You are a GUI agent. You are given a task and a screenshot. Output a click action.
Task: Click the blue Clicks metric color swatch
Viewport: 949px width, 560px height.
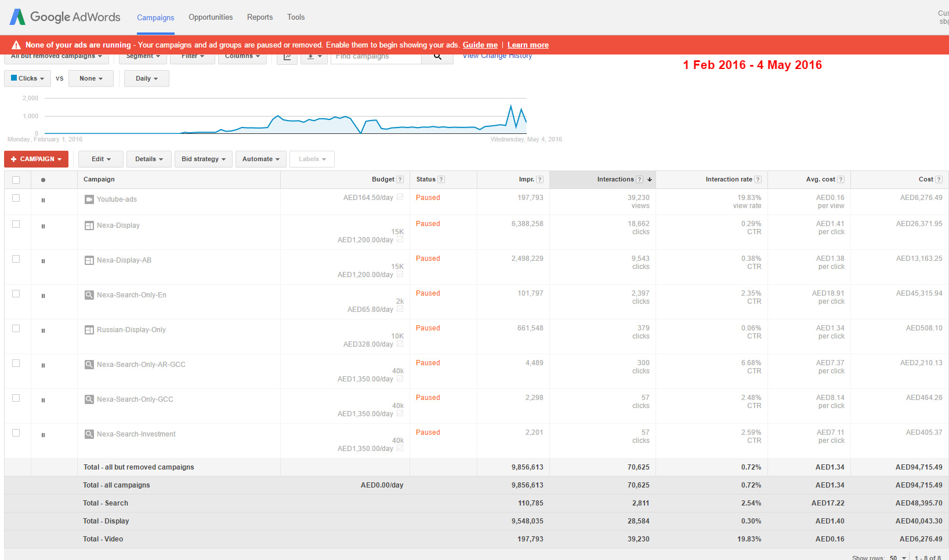[14, 78]
